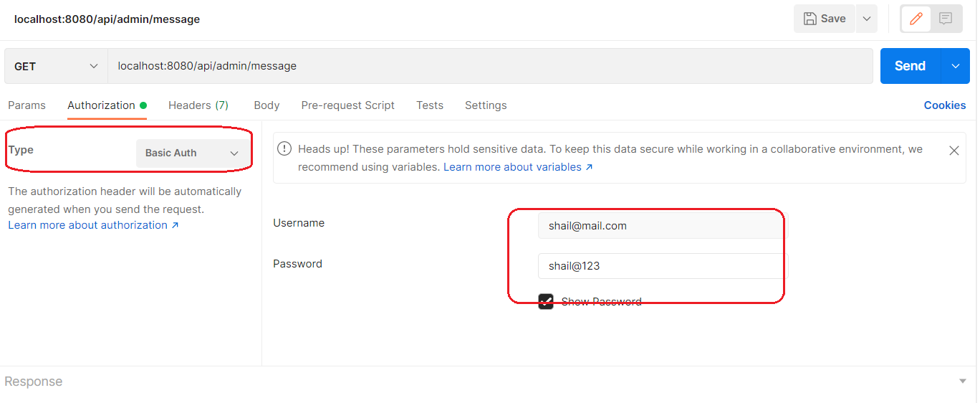Screen dimensions: 980x403
Task: Click the pencil edit mode icon
Action: pos(916,19)
